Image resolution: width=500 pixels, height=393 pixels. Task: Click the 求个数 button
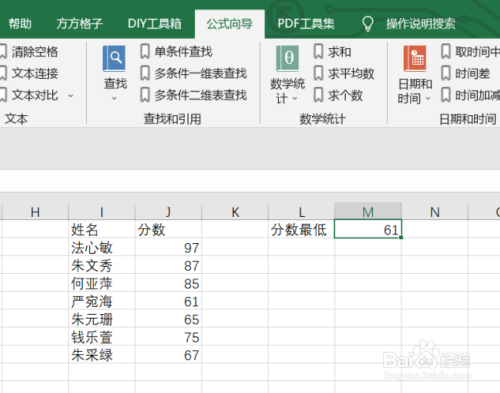pos(338,95)
